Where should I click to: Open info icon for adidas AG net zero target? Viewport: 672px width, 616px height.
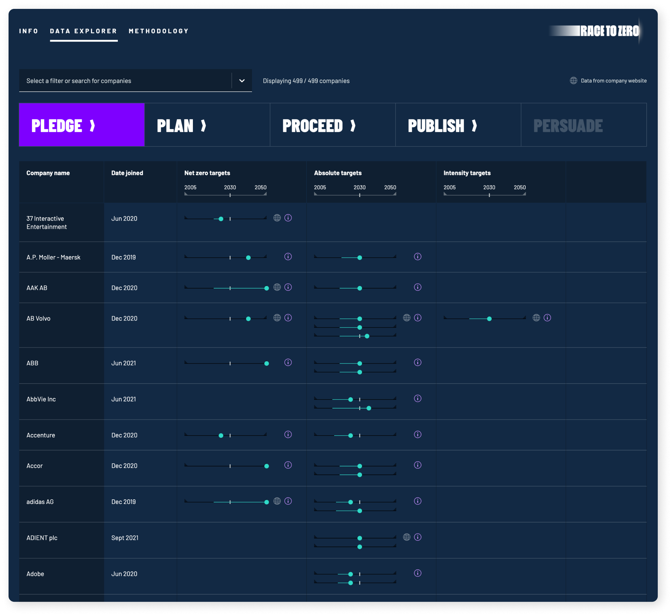click(288, 501)
